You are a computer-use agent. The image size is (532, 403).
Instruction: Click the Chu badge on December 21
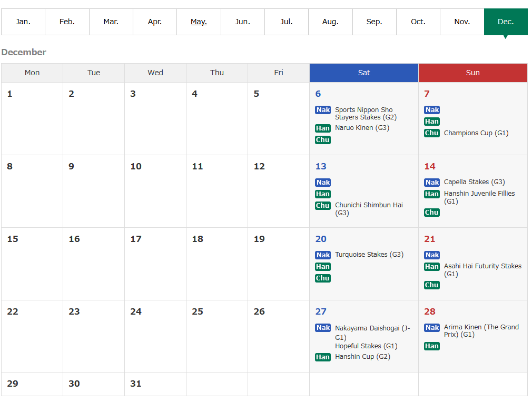(x=431, y=285)
